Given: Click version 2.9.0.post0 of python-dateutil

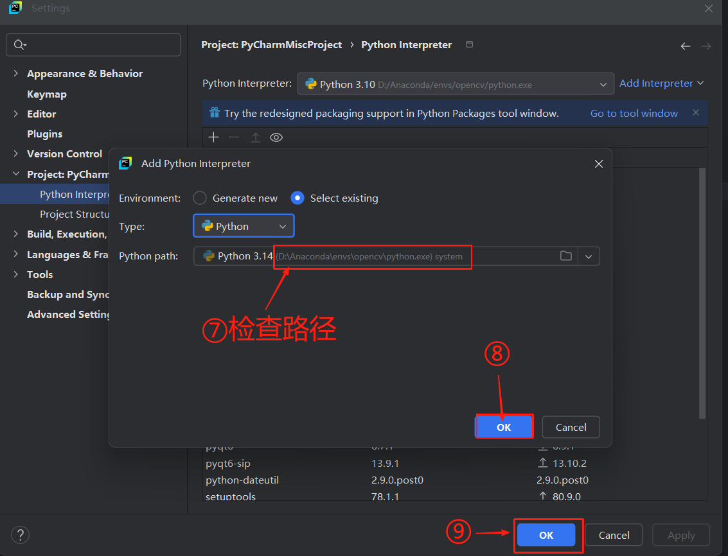Looking at the screenshot, I should point(397,480).
